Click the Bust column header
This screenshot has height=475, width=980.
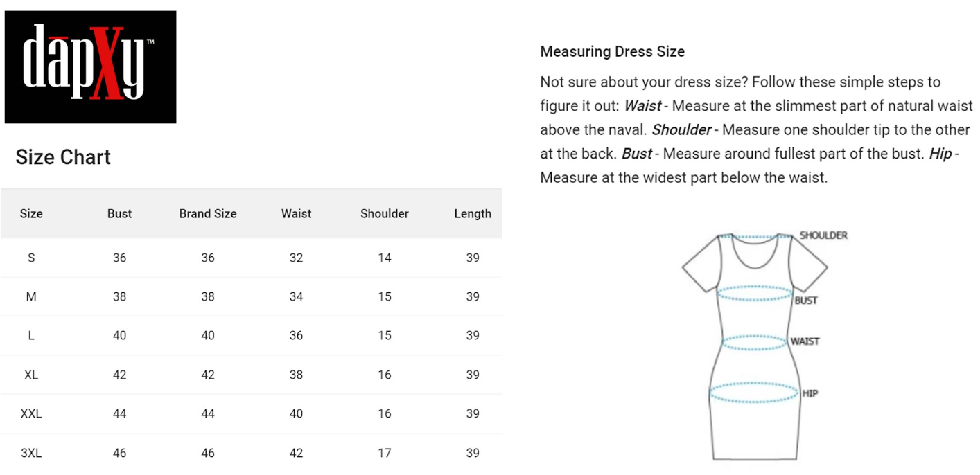[x=119, y=214]
